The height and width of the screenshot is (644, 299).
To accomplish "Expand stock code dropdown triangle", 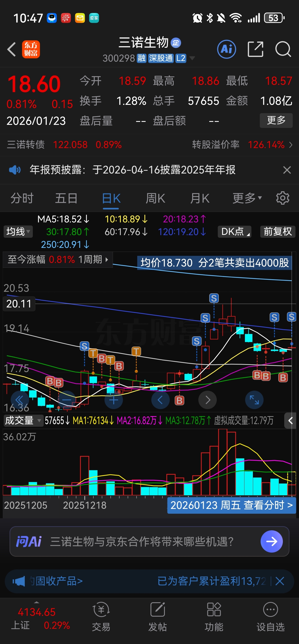I will (192, 58).
